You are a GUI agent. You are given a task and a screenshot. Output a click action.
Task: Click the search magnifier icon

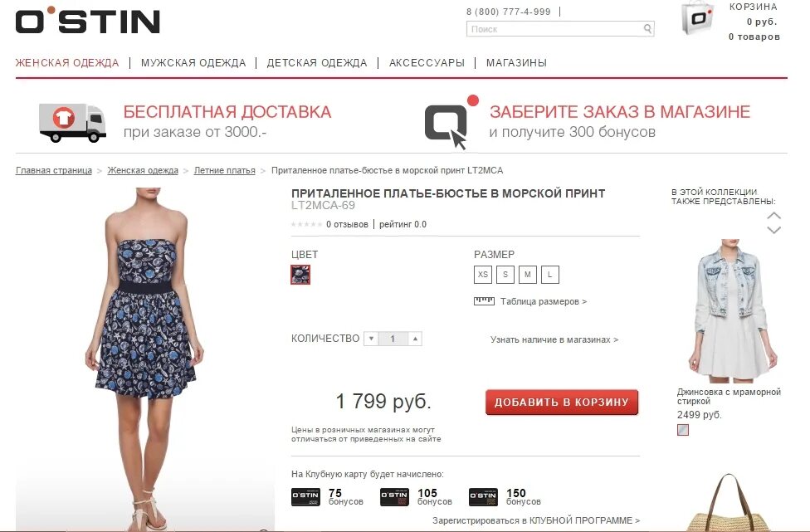647,29
